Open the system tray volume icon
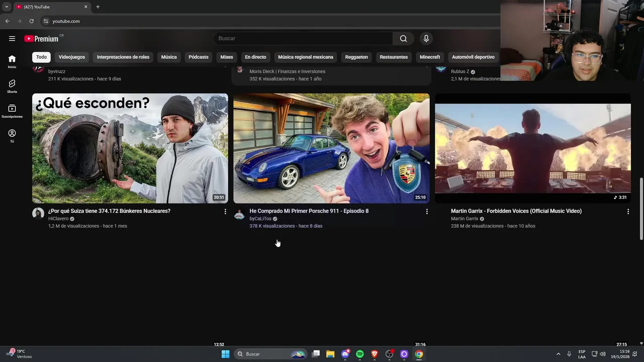Screen dimensions: 644x362 603,354
